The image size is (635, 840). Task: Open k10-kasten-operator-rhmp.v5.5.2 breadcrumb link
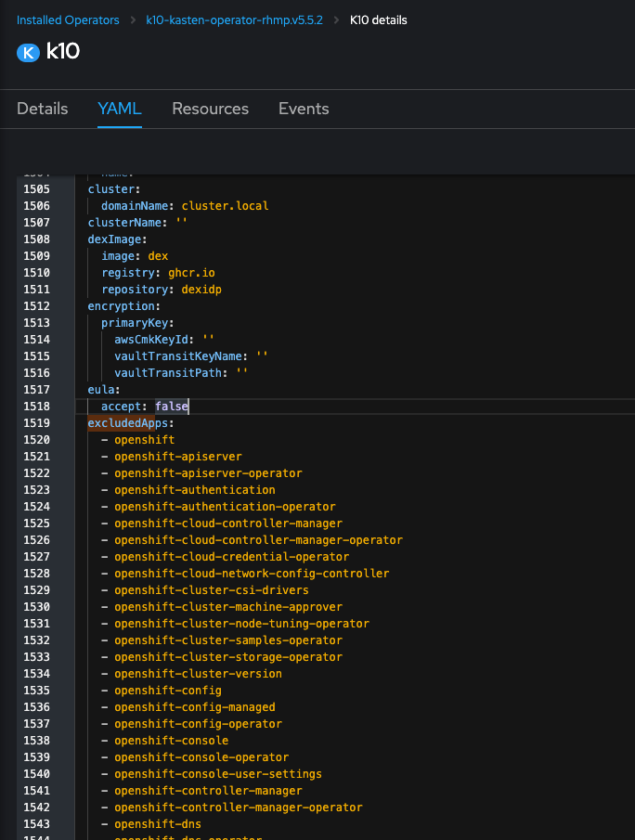click(234, 19)
